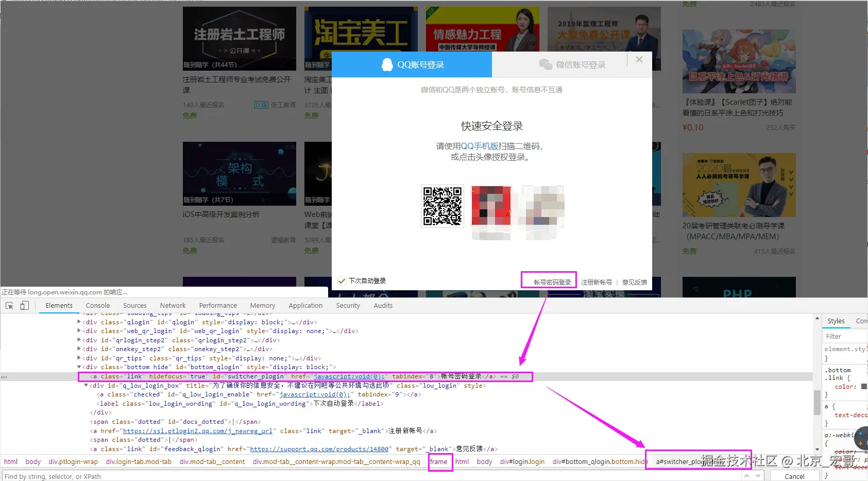
Task: Select the first html breadcrumb item
Action: tap(11, 461)
